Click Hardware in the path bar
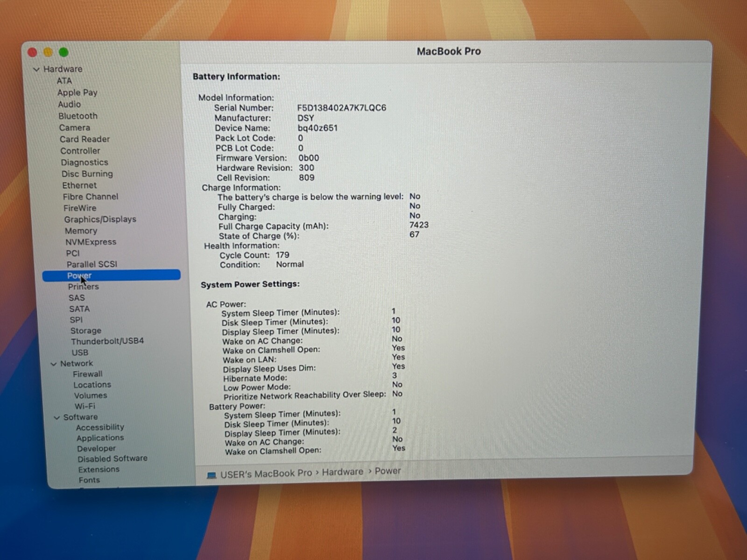The height and width of the screenshot is (560, 747). pyautogui.click(x=343, y=472)
